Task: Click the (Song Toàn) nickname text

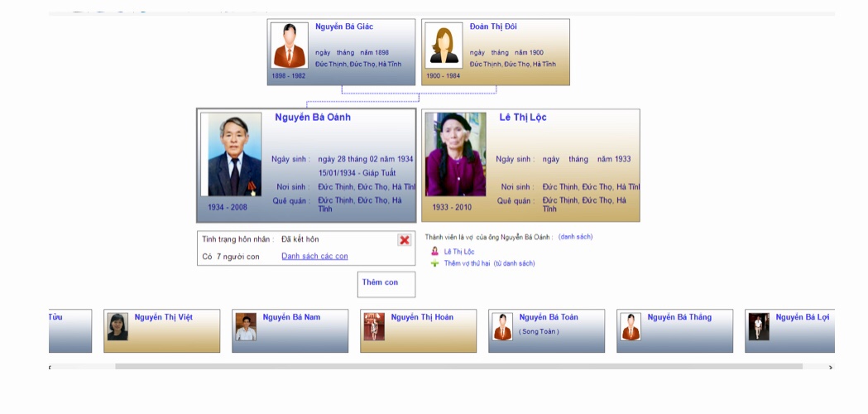Action: (539, 331)
